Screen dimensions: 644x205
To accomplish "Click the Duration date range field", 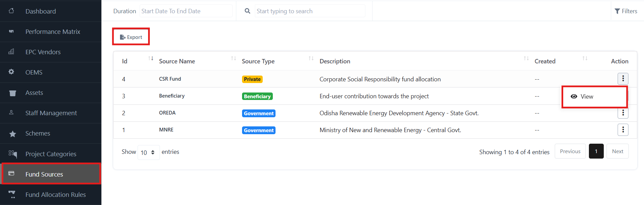I will pyautogui.click(x=186, y=11).
